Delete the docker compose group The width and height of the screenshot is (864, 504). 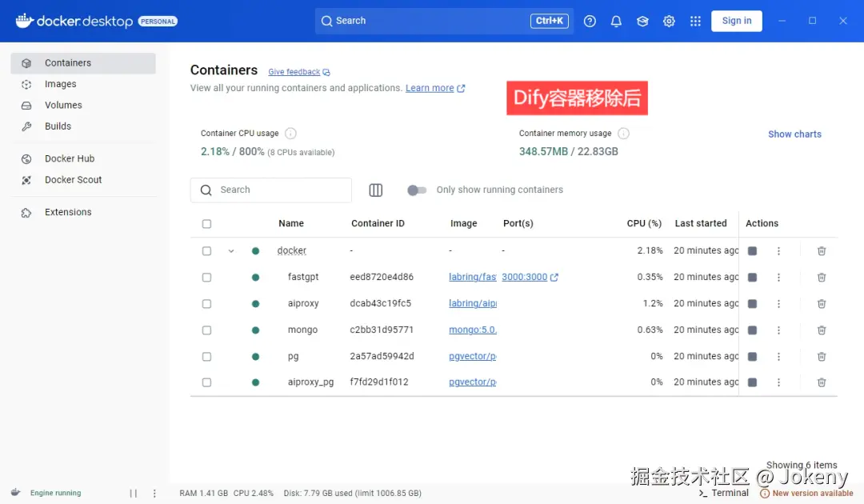(x=822, y=250)
